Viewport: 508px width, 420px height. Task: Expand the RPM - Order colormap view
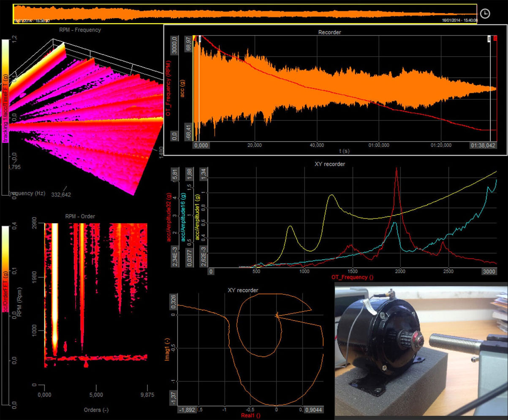tap(79, 216)
